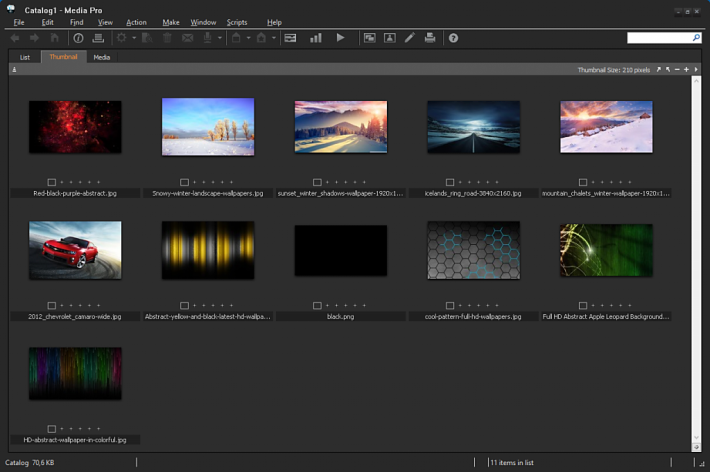Image resolution: width=710 pixels, height=472 pixels.
Task: Switch to the List tab
Action: [25, 57]
